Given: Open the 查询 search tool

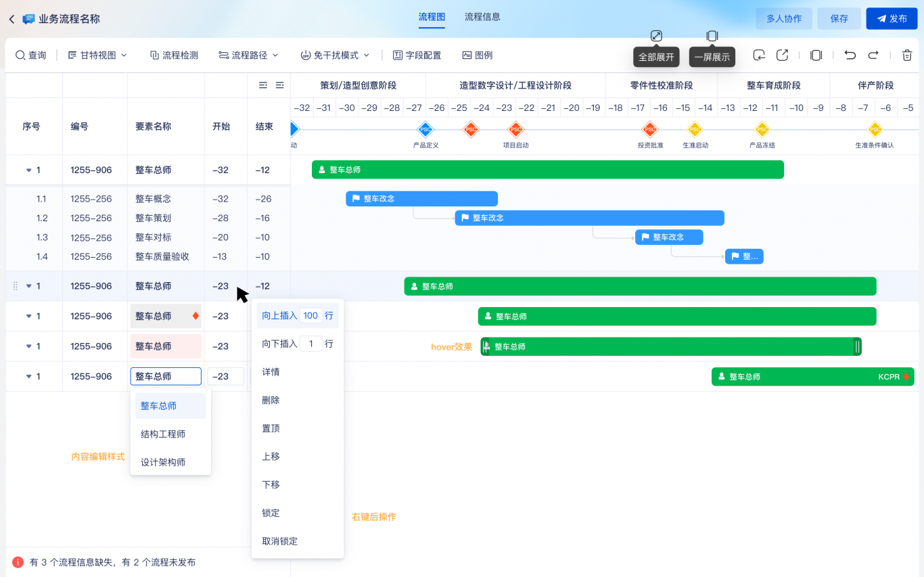Looking at the screenshot, I should pos(31,55).
